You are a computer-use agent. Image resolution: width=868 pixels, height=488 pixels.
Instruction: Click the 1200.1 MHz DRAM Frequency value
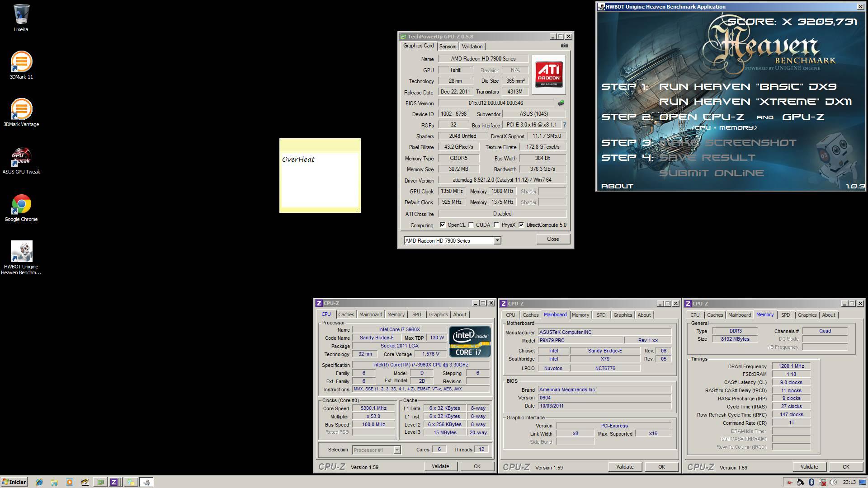(x=791, y=366)
